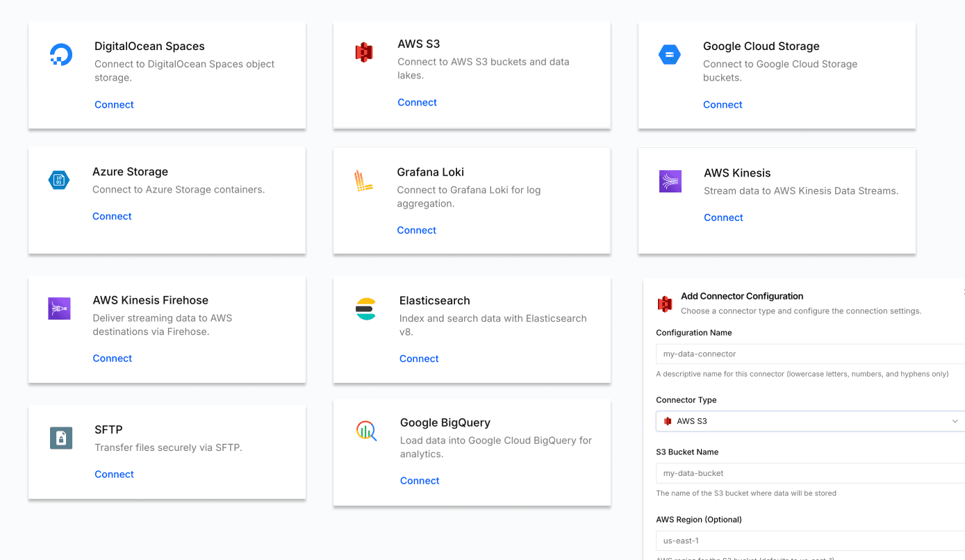The height and width of the screenshot is (560, 965).
Task: Connect via the SFTP card link
Action: tap(114, 475)
